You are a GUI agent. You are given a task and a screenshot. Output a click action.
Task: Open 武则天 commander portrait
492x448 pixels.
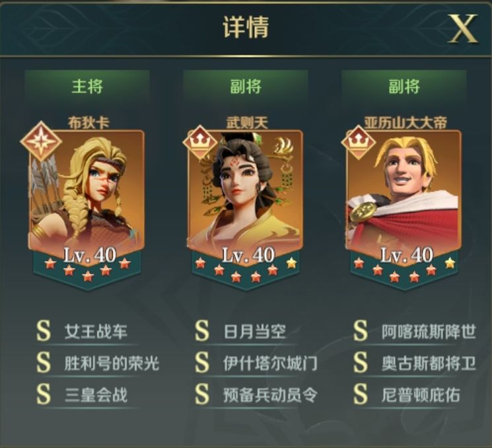[246, 195]
